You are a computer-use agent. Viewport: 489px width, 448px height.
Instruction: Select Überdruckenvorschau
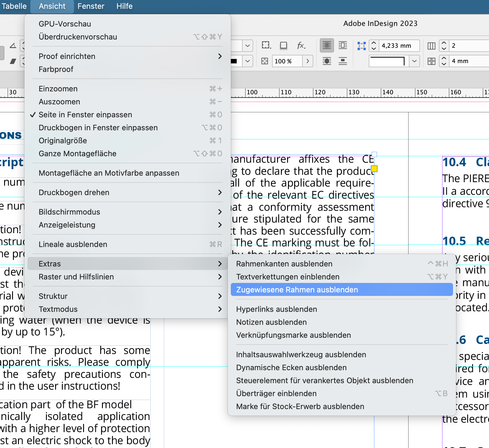coord(127,37)
